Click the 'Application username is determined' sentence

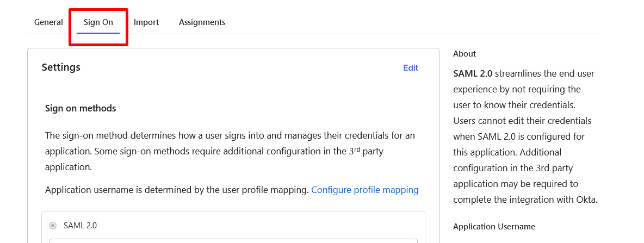tap(177, 190)
